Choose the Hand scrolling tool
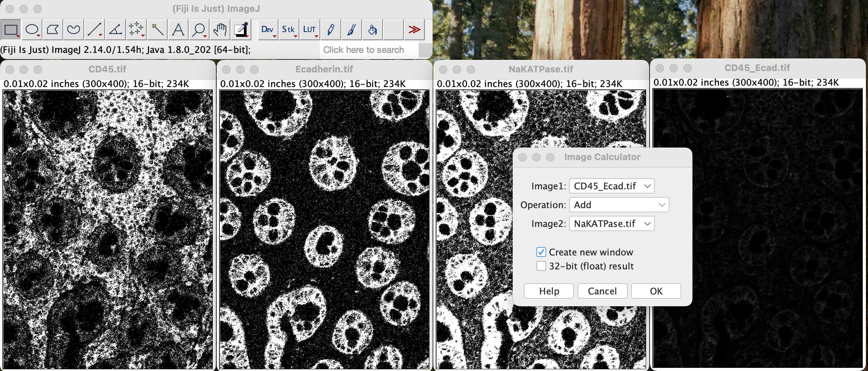This screenshot has width=868, height=371. point(220,30)
